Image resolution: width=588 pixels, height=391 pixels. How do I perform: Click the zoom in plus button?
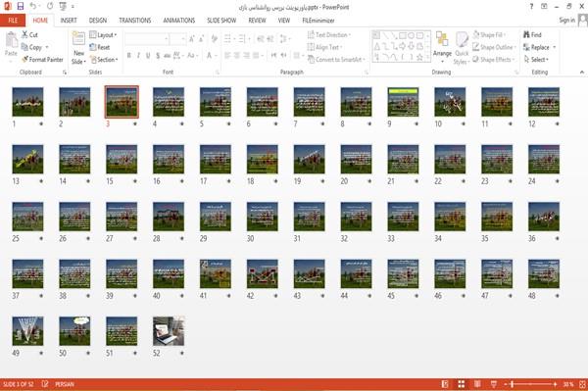click(x=555, y=384)
